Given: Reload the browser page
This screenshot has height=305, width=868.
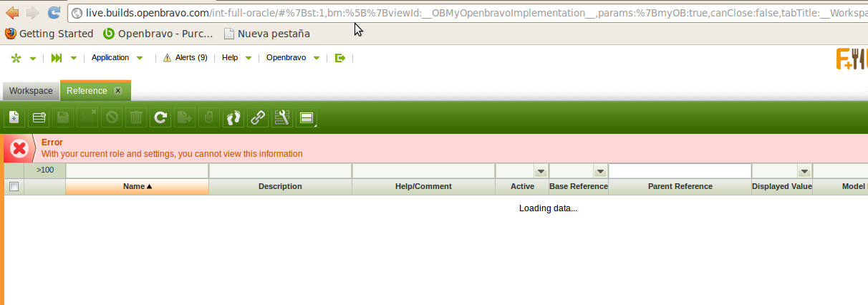Looking at the screenshot, I should (x=54, y=12).
